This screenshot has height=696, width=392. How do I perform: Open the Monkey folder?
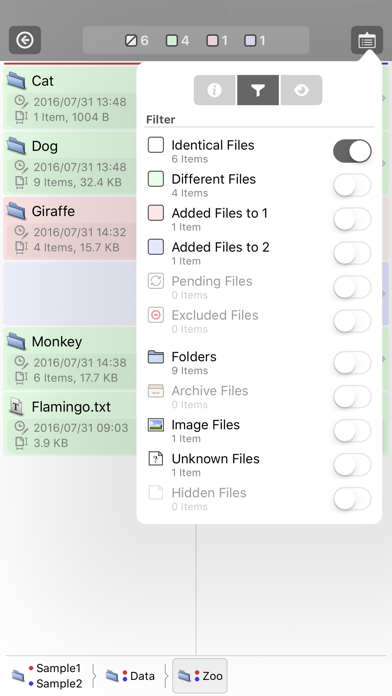click(x=71, y=359)
